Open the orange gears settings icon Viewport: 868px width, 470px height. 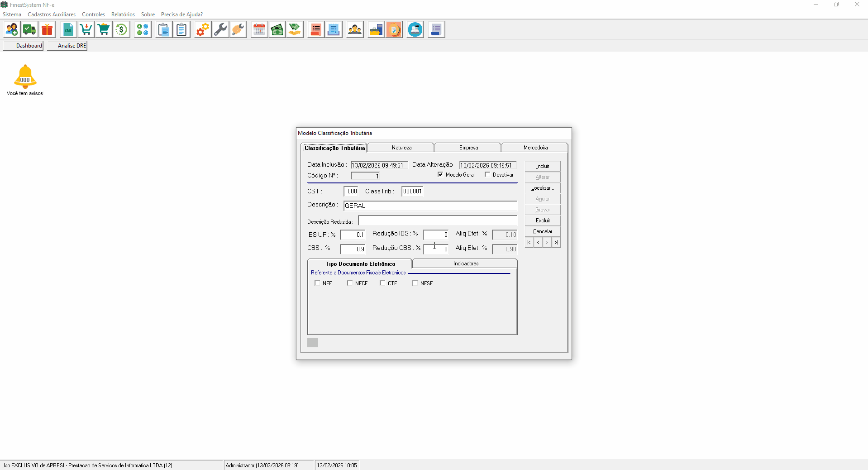[202, 30]
